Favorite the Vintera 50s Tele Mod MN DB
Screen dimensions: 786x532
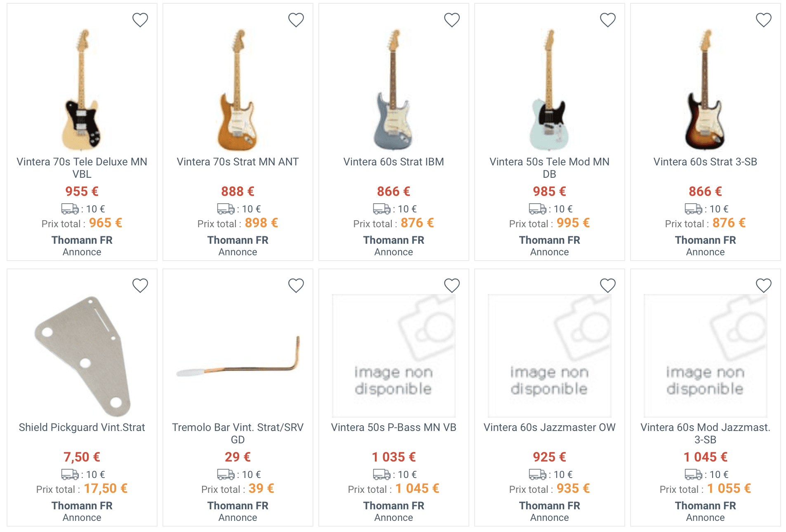coord(607,20)
